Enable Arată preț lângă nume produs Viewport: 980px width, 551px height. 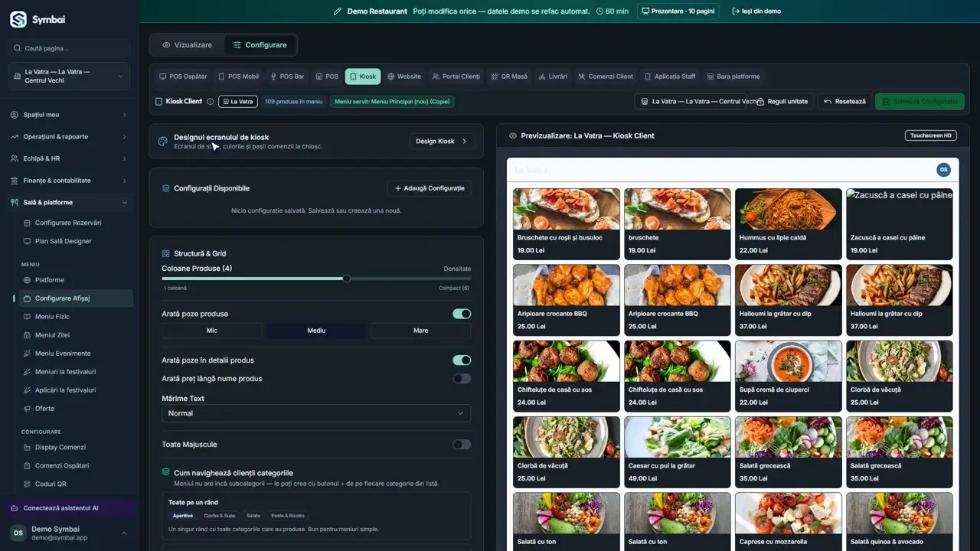[462, 379]
